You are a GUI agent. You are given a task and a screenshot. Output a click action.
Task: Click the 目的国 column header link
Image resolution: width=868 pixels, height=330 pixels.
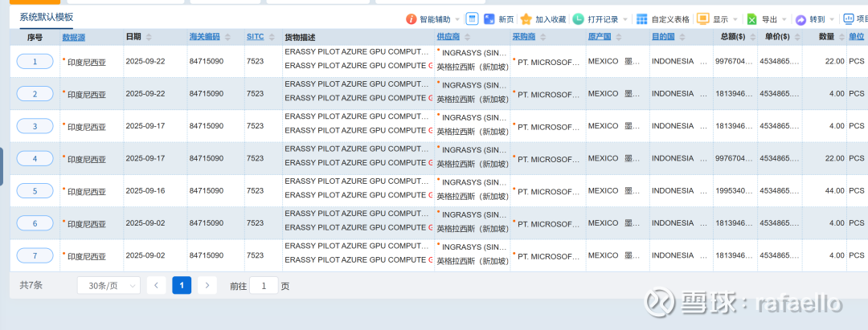(x=662, y=37)
